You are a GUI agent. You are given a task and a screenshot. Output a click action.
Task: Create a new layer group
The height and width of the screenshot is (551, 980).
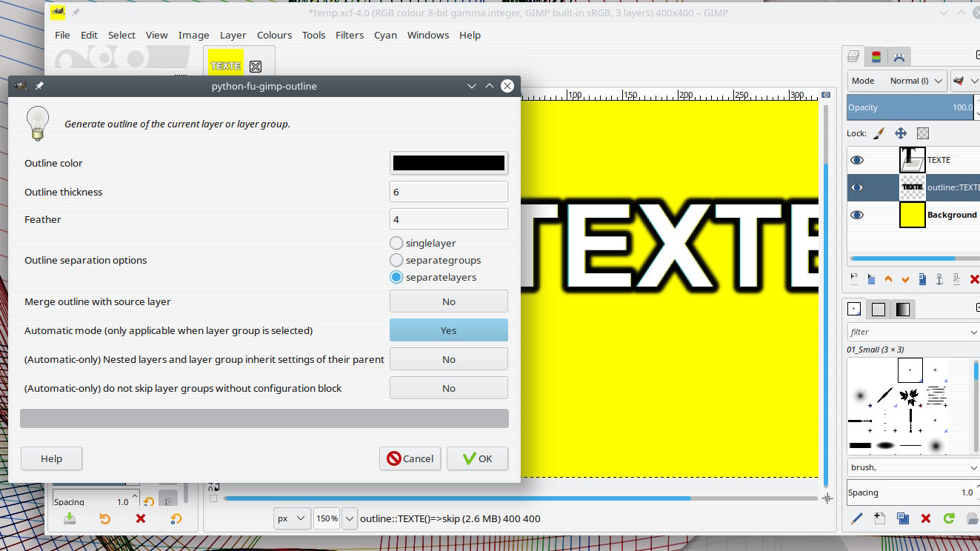[x=871, y=279]
